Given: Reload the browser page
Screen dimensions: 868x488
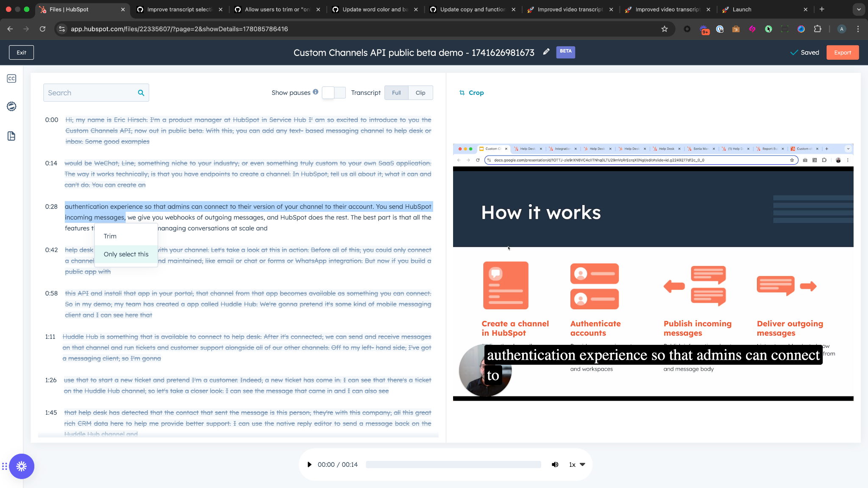Looking at the screenshot, I should [x=42, y=29].
